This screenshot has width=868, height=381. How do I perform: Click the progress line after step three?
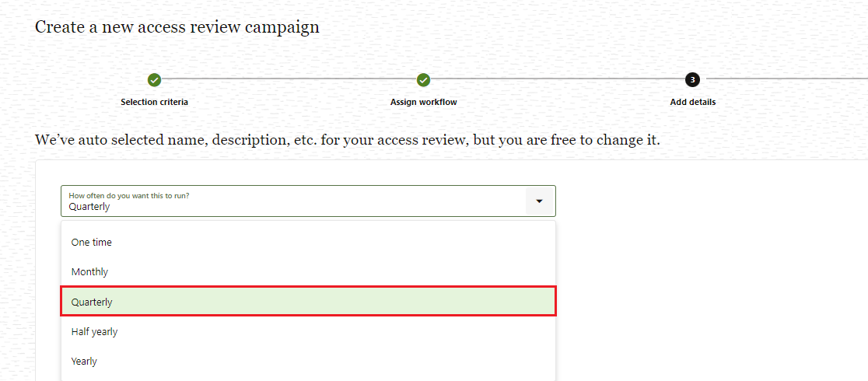tap(786, 79)
